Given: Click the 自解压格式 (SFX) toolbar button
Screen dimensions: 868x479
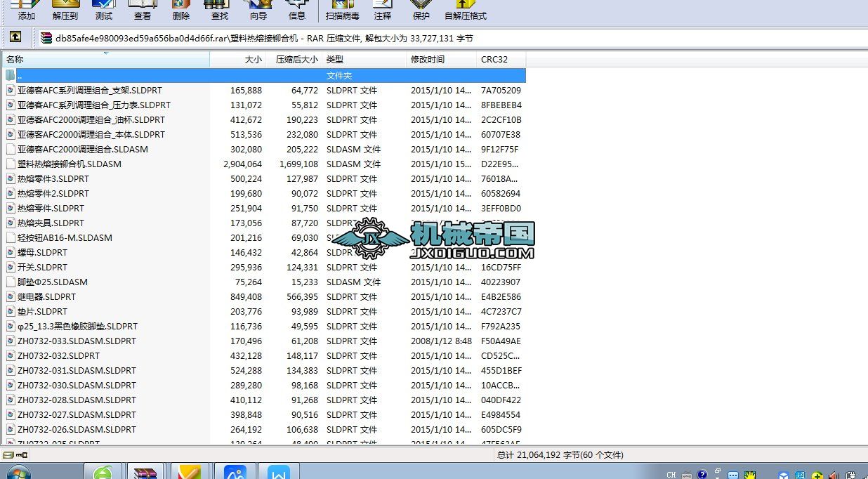Looking at the screenshot, I should 466,11.
